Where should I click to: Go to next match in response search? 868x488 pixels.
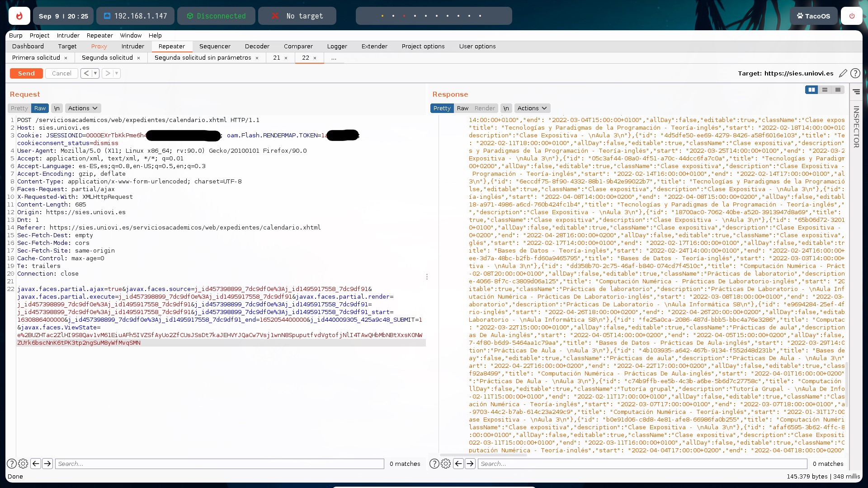470,464
